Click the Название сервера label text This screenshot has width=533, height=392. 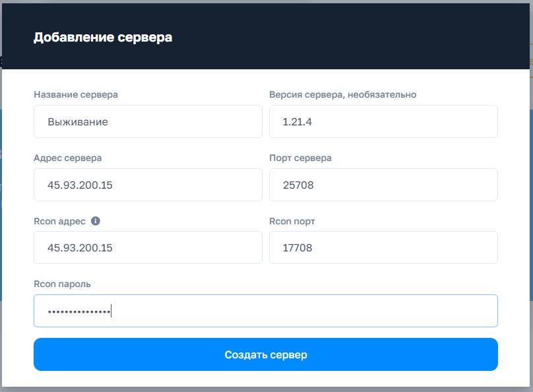click(x=76, y=94)
